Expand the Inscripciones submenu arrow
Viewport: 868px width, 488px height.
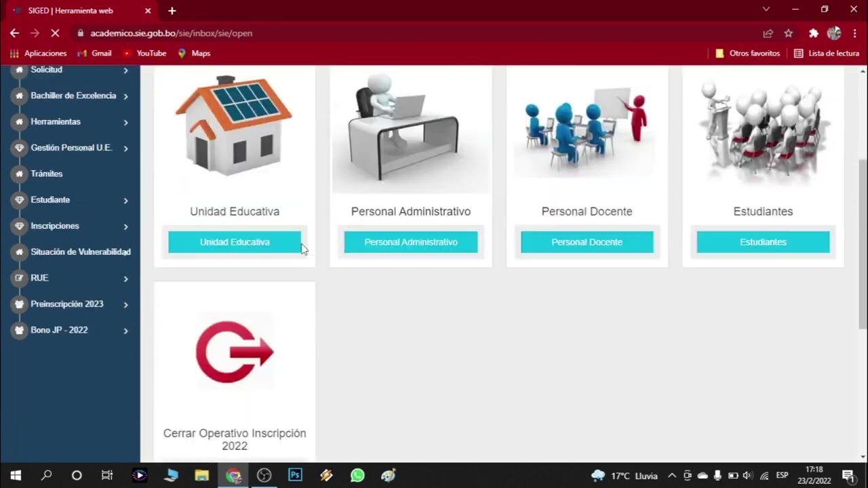point(125,226)
